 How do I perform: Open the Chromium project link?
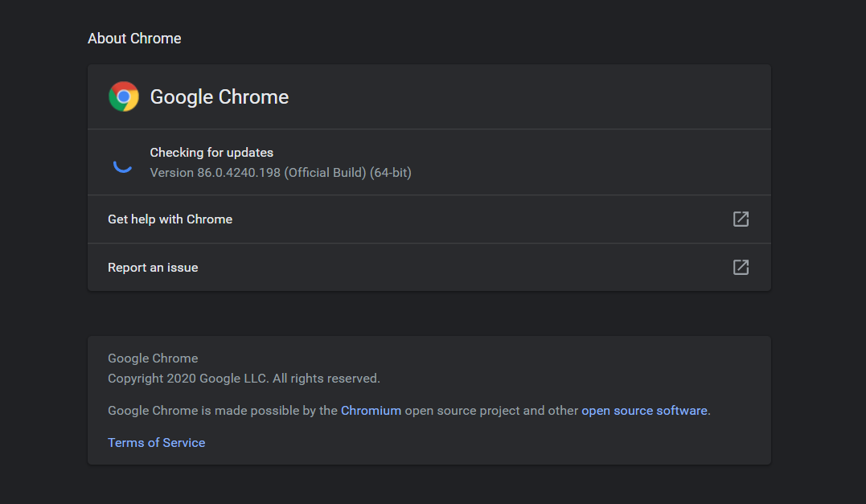(x=371, y=411)
